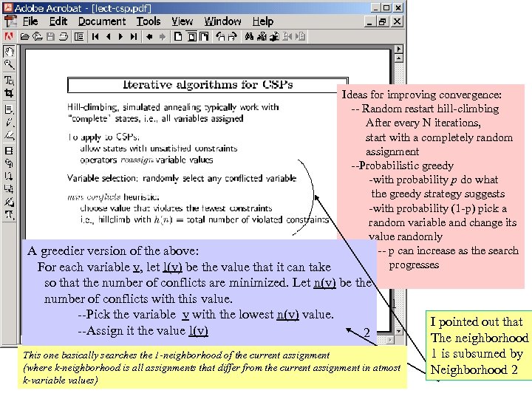
Task: Select the Link chain tool
Action: tap(9, 163)
